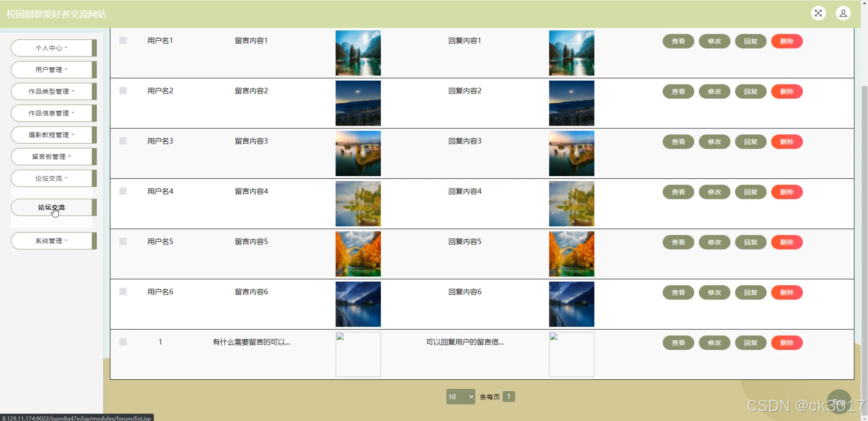Screen dimensions: 868x421
Task: Open the user profile icon
Action: click(843, 13)
